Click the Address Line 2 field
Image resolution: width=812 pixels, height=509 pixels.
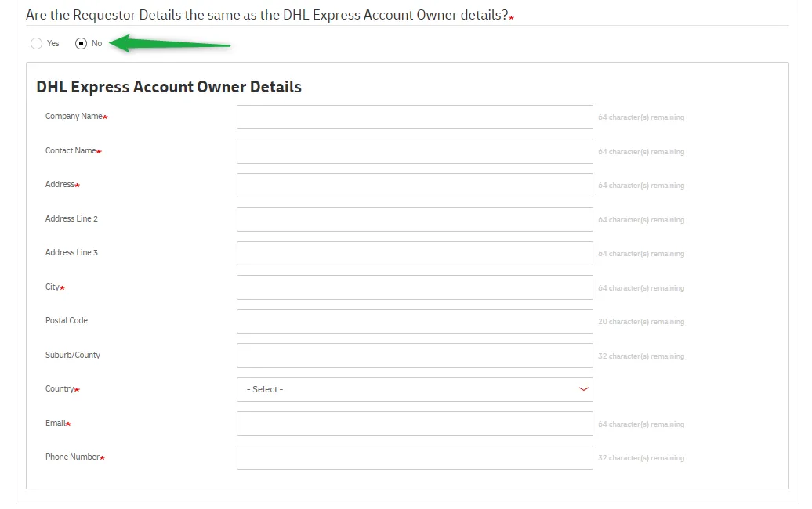coord(415,218)
